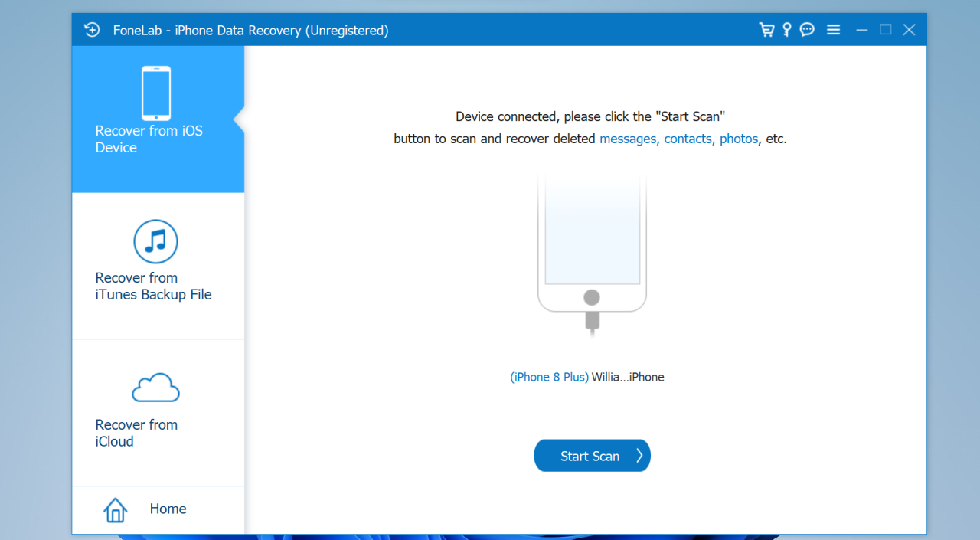Click the cloud icon for iCloud recovery
The height and width of the screenshot is (540, 980).
(x=156, y=388)
